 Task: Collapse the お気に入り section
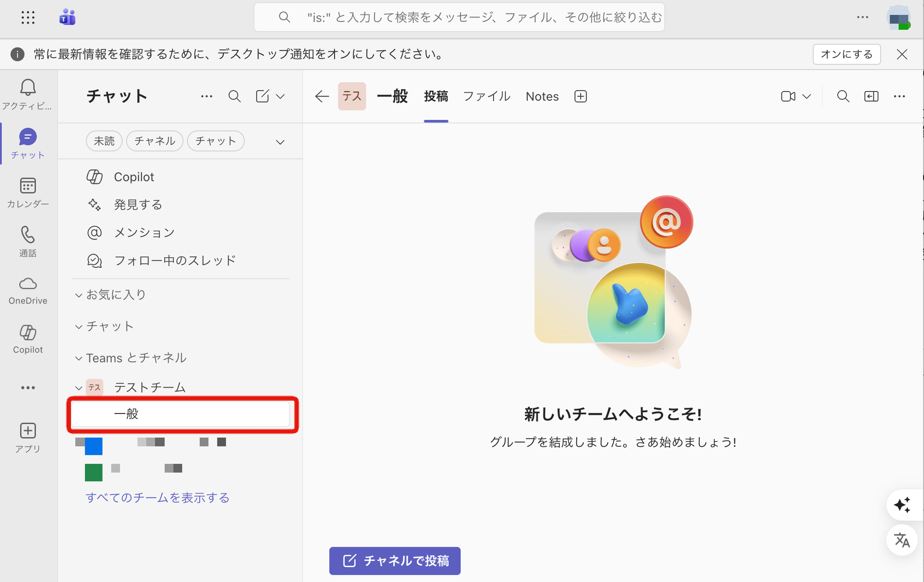[79, 295]
